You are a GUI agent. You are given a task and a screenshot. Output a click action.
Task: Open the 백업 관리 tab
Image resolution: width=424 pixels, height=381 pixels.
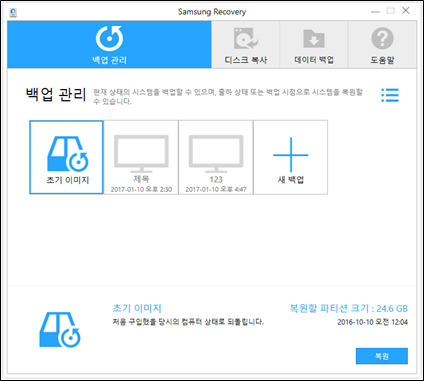coord(109,44)
